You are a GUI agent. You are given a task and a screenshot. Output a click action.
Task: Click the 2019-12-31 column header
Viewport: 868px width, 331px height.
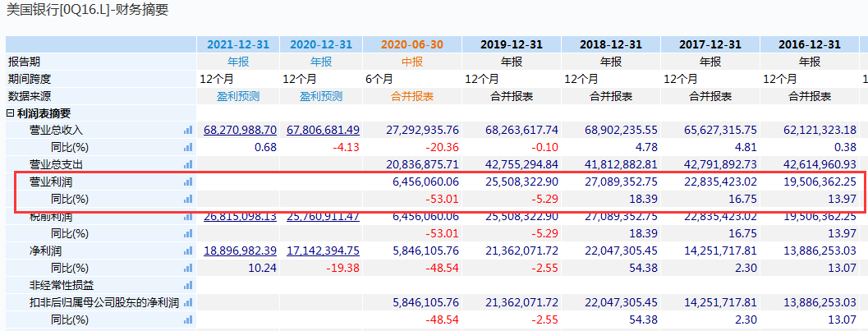[511, 44]
